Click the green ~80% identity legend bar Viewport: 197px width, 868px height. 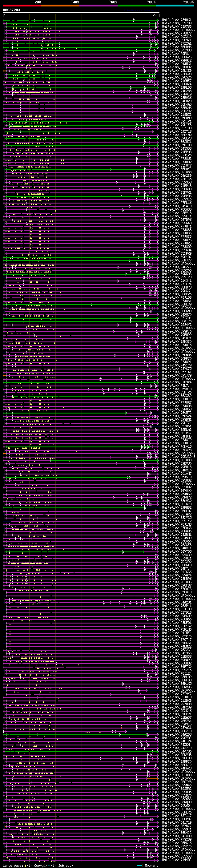click(137, 6)
